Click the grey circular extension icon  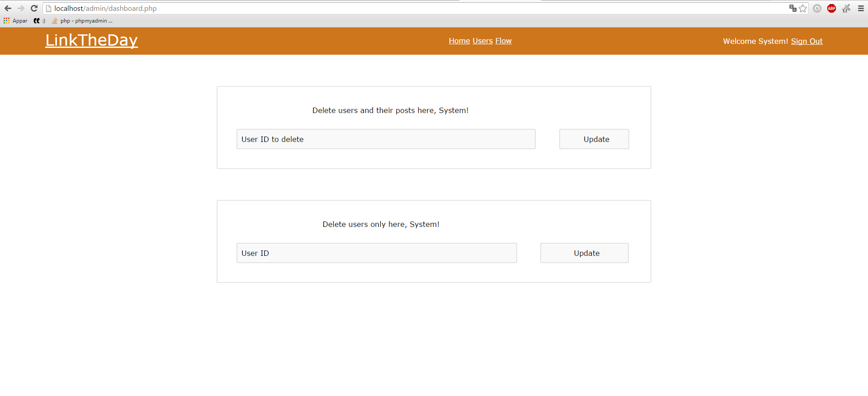coord(817,8)
